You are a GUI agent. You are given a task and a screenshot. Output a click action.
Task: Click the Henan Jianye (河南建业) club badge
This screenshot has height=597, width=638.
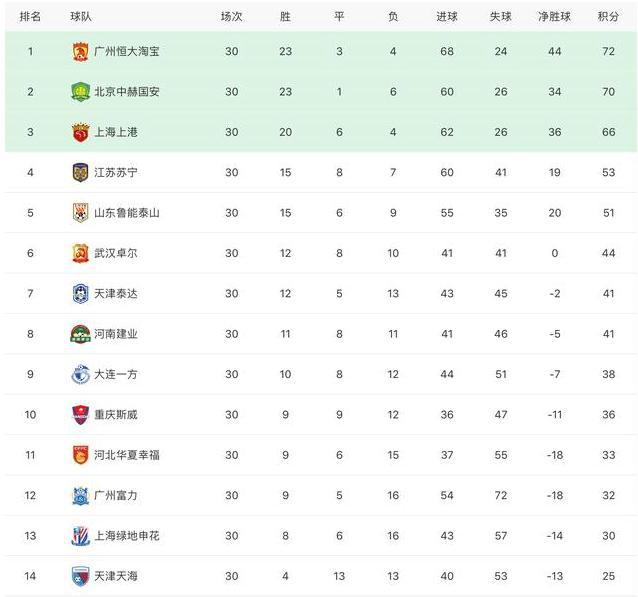pos(80,334)
